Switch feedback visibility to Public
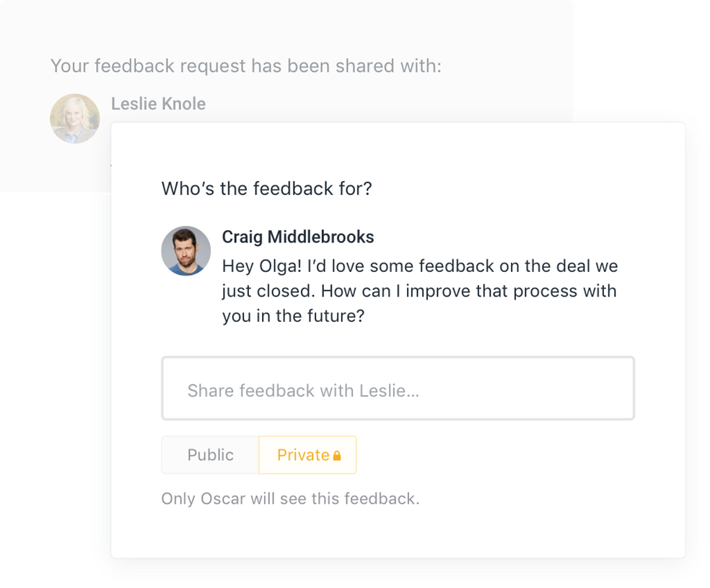 pyautogui.click(x=210, y=455)
